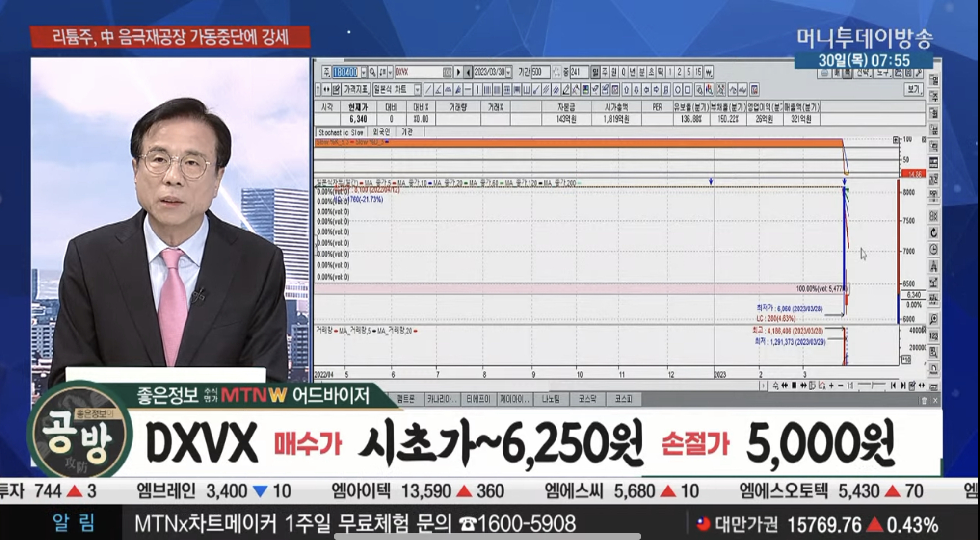The width and height of the screenshot is (980, 540).
Task: Choose the down arrow marker tool
Action: pos(636,90)
